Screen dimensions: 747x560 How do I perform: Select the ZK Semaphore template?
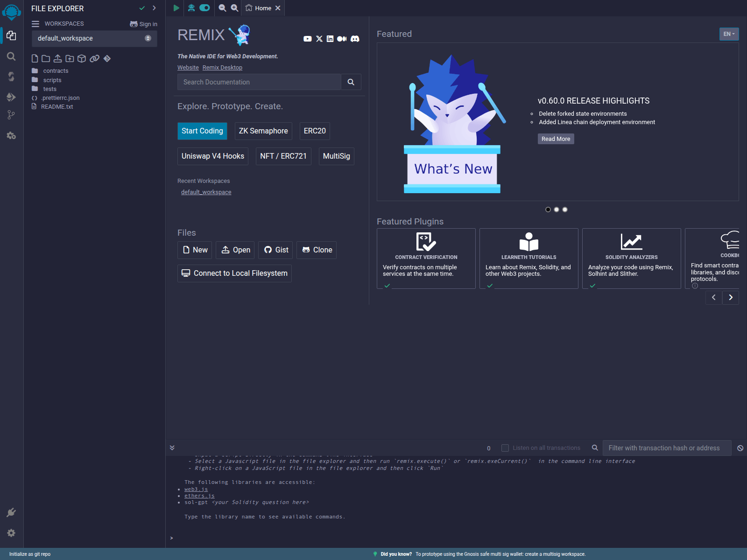point(263,131)
